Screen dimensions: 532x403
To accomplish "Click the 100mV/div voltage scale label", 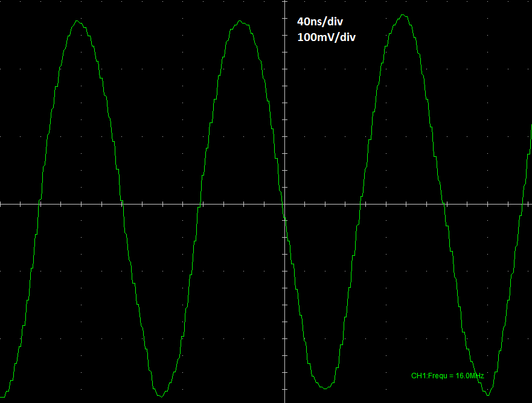I will tap(327, 37).
